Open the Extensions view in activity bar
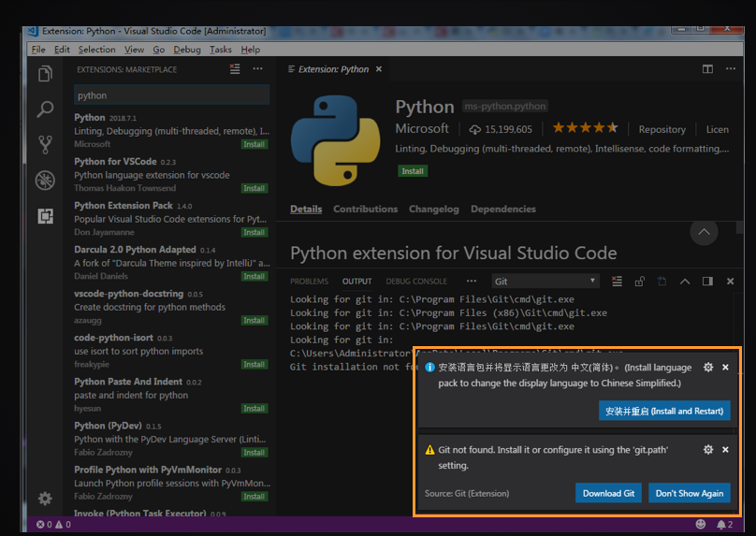 (x=45, y=216)
